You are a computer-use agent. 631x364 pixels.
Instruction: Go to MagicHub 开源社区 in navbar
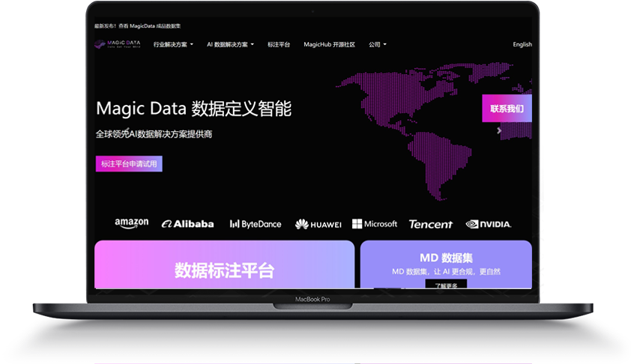tap(329, 45)
